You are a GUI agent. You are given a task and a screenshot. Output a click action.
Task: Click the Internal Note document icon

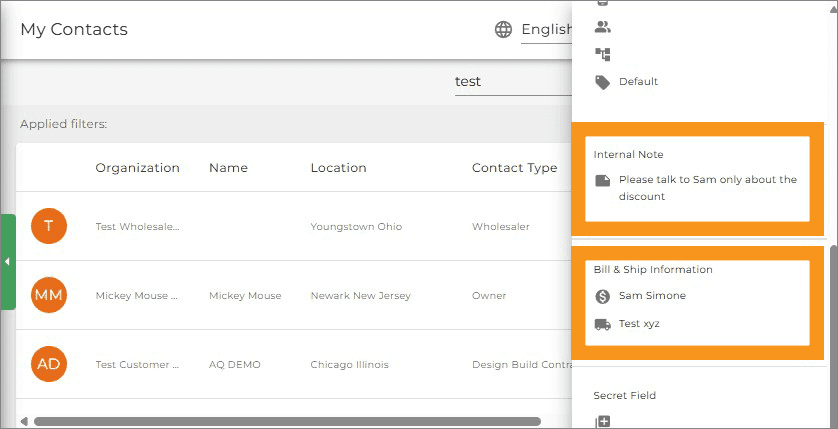coord(602,181)
